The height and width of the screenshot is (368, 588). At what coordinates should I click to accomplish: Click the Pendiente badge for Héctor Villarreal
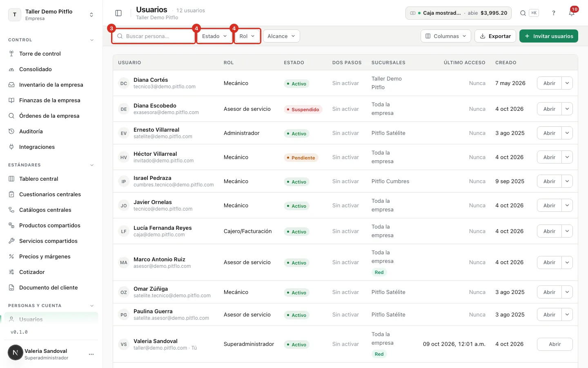pyautogui.click(x=301, y=158)
